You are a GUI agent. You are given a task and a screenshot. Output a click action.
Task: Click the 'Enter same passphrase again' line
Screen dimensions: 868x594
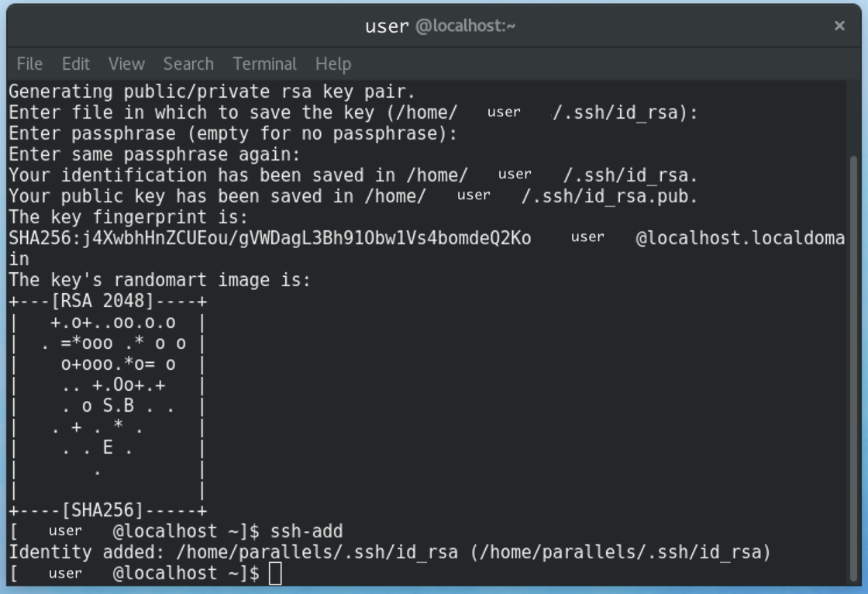click(x=154, y=154)
